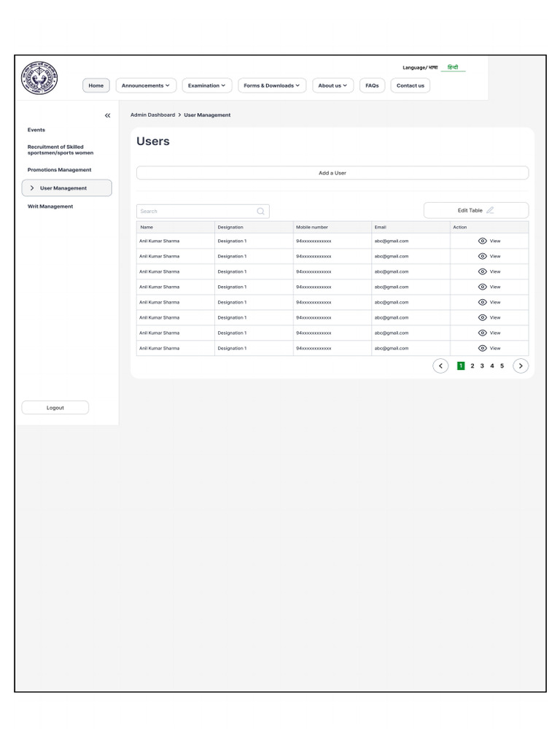Screen dimensions: 560x747
Task: Open Recruitment of Skilled sportsmen sidebar item
Action: point(61,150)
